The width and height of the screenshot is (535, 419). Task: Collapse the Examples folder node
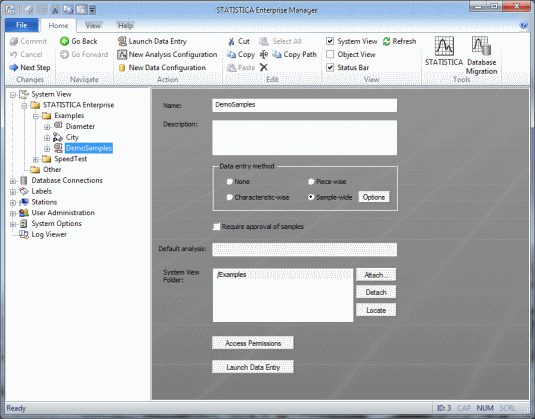35,116
